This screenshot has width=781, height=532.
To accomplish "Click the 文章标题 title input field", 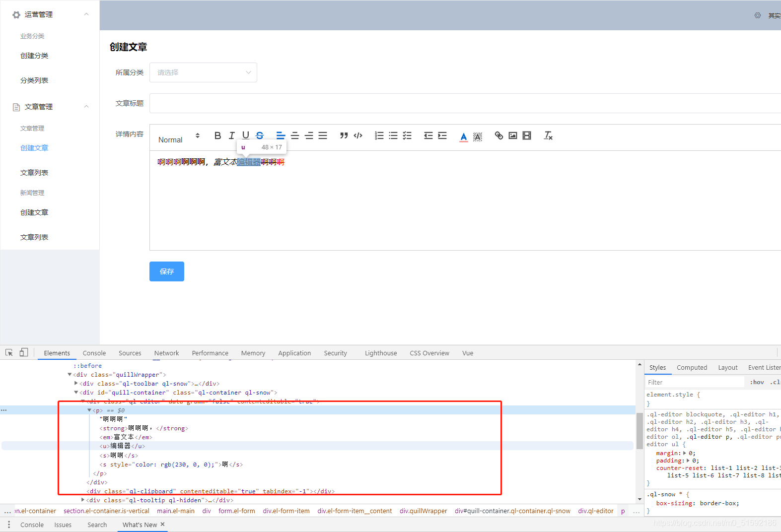I will [x=465, y=103].
